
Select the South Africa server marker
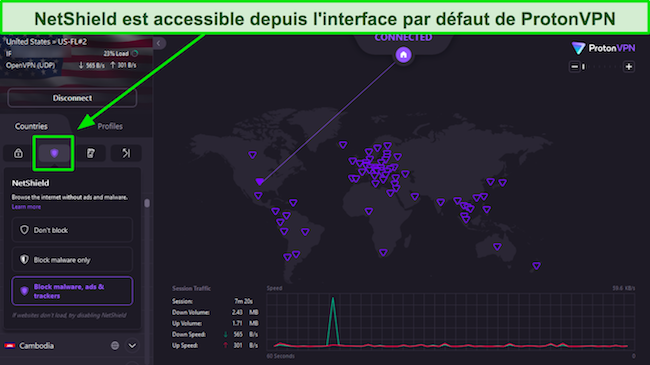pyautogui.click(x=383, y=252)
